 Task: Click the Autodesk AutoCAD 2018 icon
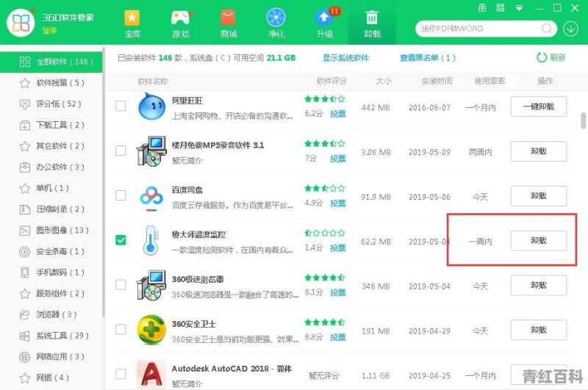[151, 374]
